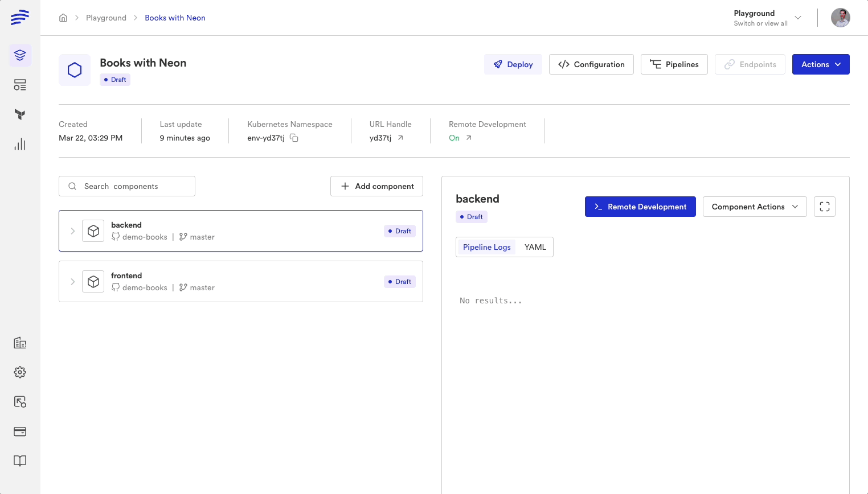
Task: Open the URL handle yd37tj external link
Action: pyautogui.click(x=400, y=138)
